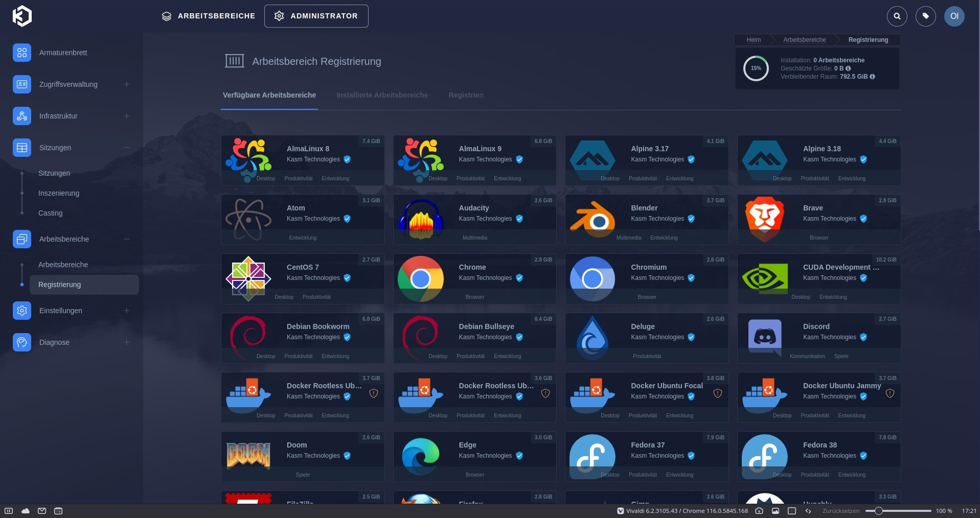Image resolution: width=980 pixels, height=518 pixels.
Task: Collapse the Sitzungen menu
Action: (x=127, y=148)
